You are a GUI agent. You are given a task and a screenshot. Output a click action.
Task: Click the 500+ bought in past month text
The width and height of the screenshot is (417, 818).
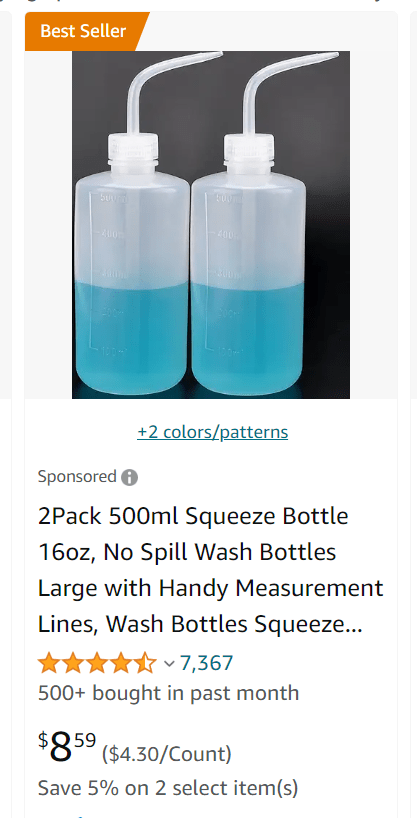168,693
